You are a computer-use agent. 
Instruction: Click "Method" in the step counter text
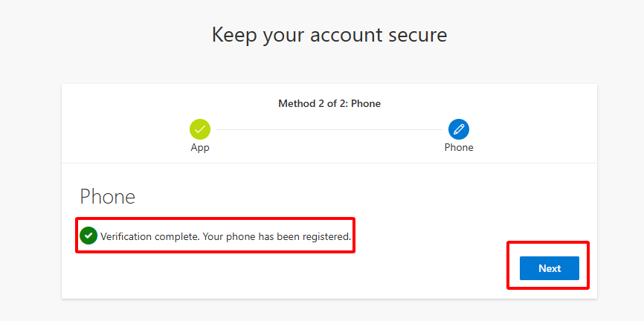coord(297,103)
